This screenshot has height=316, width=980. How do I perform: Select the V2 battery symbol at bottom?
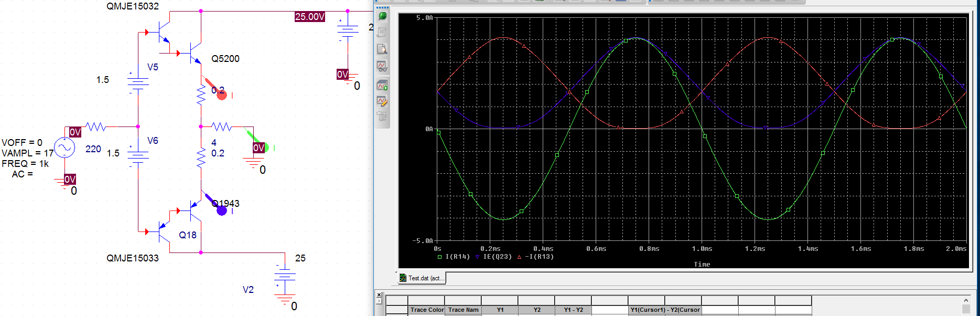[285, 275]
